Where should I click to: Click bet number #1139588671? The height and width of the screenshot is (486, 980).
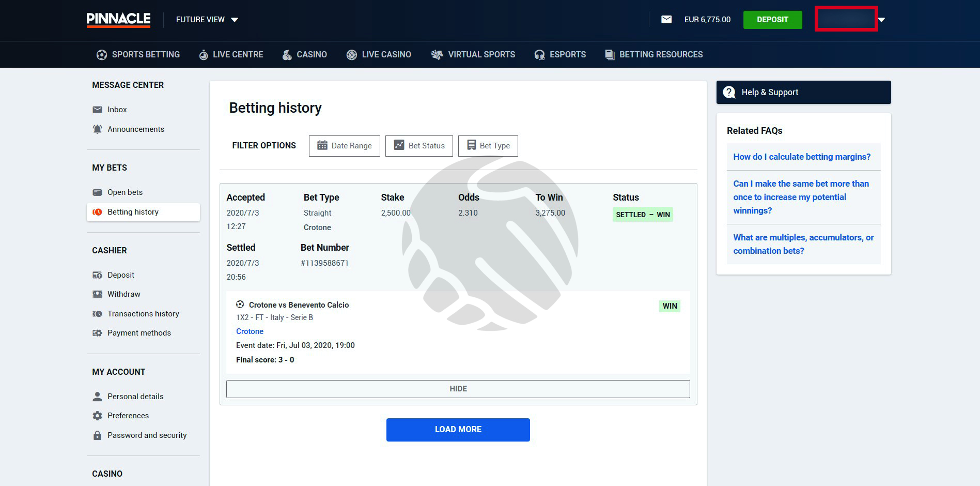pyautogui.click(x=324, y=263)
